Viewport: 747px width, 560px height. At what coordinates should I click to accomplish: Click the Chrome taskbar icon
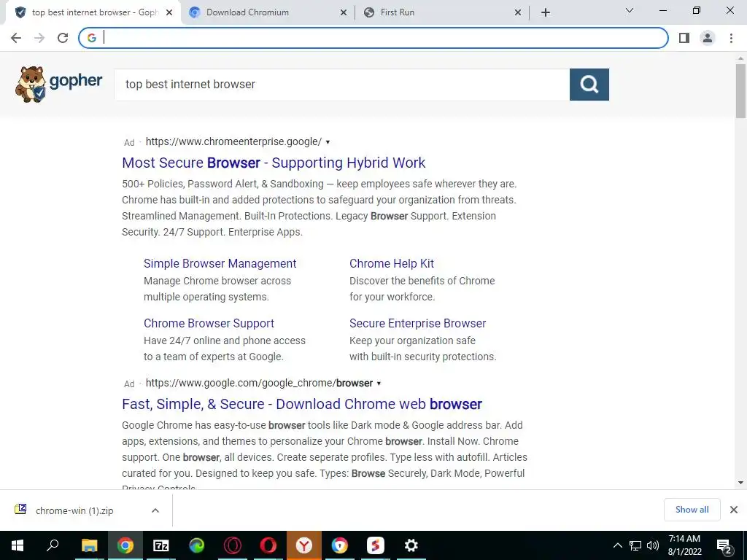pos(125,545)
